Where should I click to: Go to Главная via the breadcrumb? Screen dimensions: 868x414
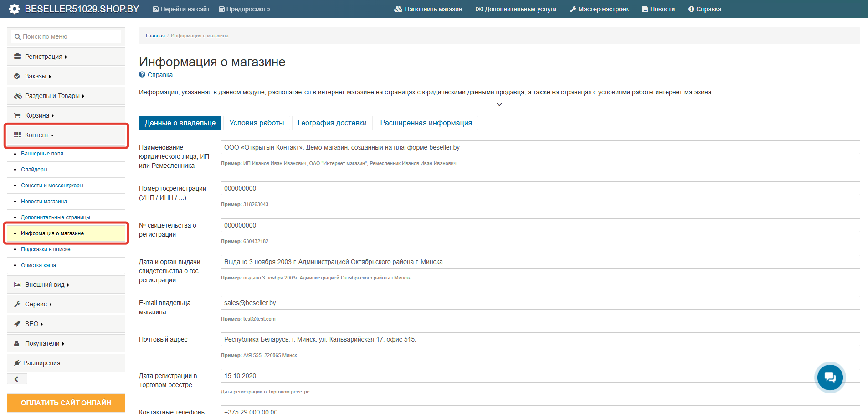[155, 36]
